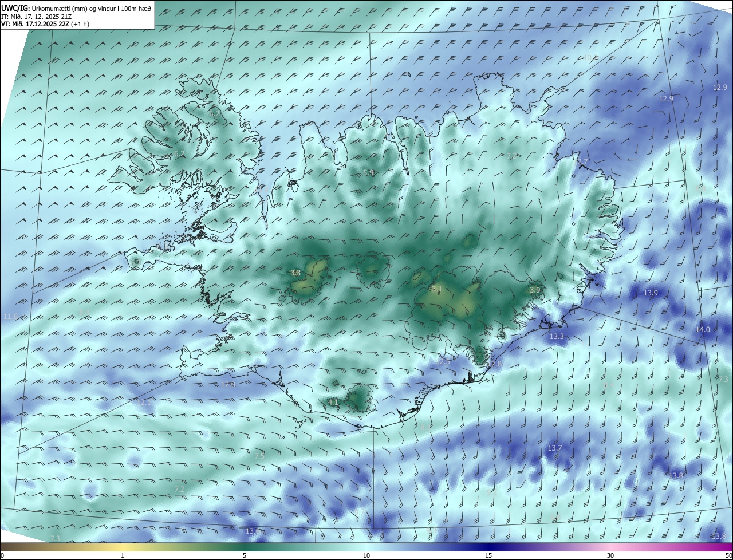This screenshot has width=733, height=560.
Task: Click the 12.7 value on the east coast
Action: [x=581, y=163]
